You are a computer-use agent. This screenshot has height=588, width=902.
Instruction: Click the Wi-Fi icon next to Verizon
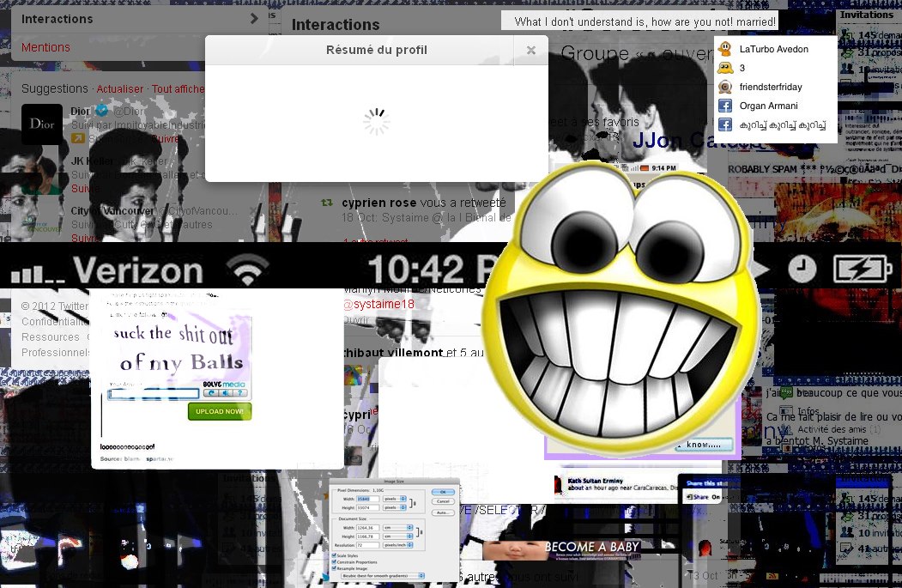(247, 272)
